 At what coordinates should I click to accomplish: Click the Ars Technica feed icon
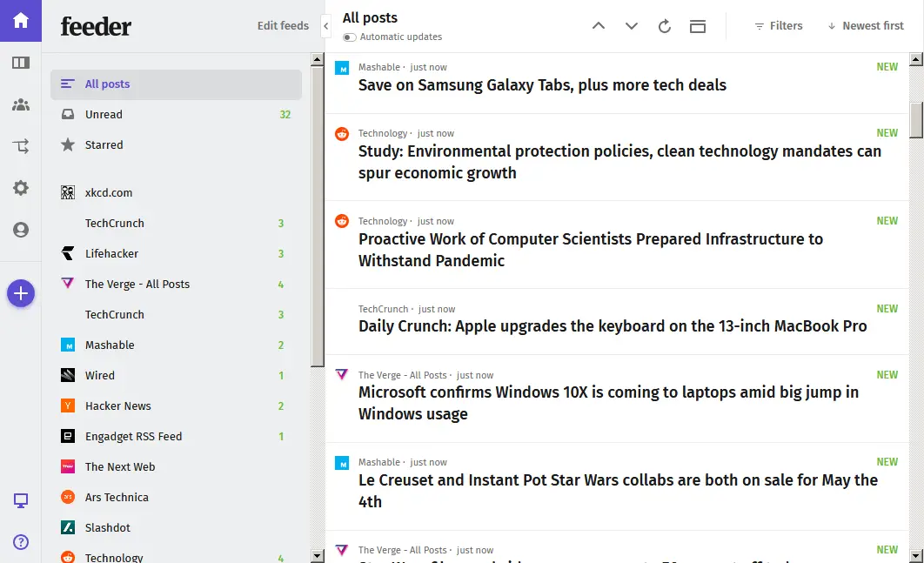68,497
